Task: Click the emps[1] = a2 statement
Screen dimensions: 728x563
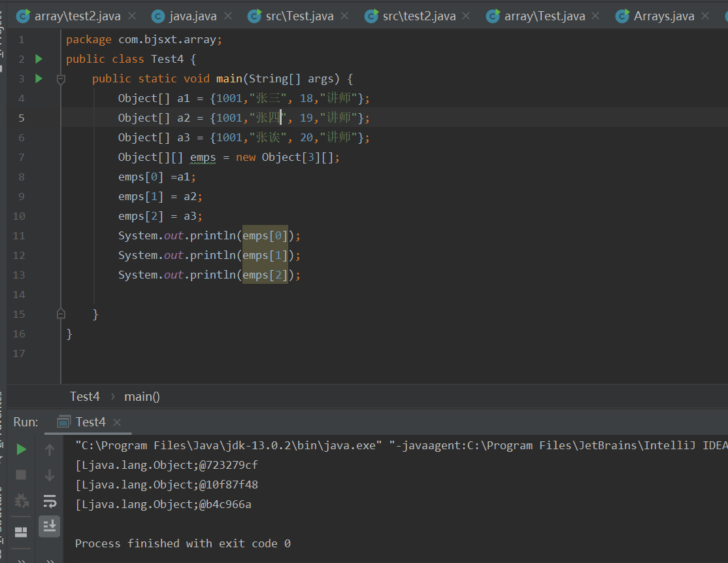Action: 160,196
